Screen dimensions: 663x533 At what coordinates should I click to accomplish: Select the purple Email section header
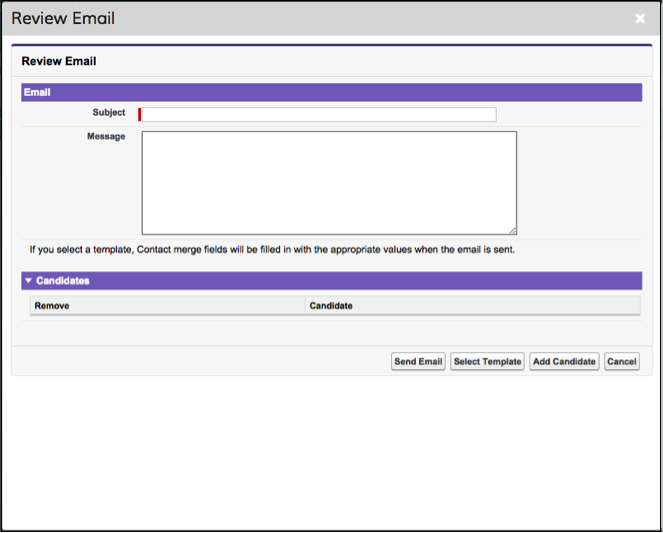[x=332, y=92]
